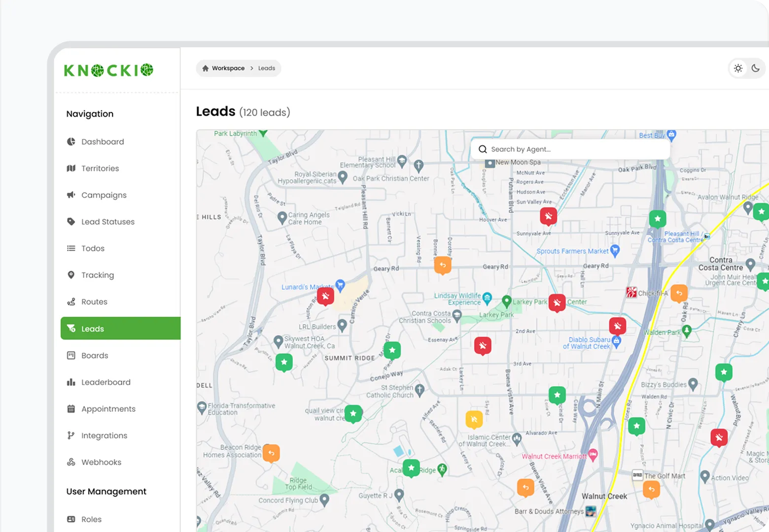The width and height of the screenshot is (769, 532).
Task: Select the Webhooks icon in the sidebar
Action: 71,462
